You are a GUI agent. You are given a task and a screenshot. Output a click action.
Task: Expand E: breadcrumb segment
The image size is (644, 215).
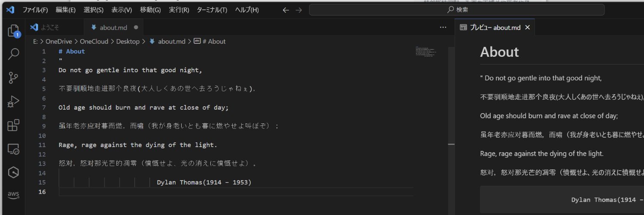pyautogui.click(x=35, y=41)
